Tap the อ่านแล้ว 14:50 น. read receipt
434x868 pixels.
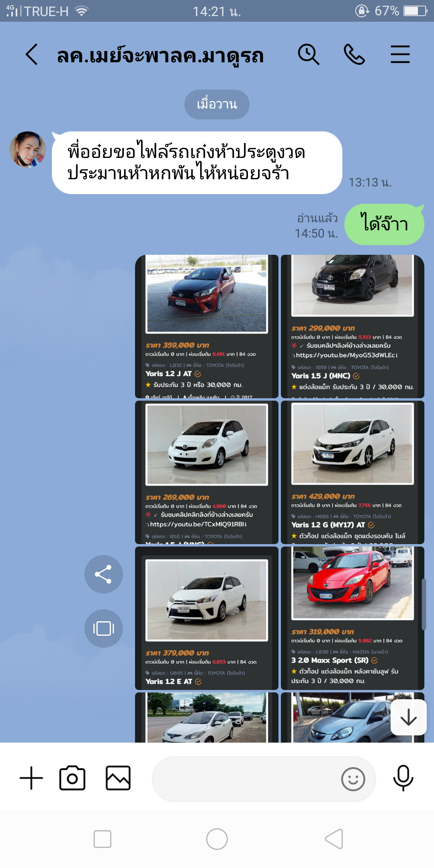[316, 226]
